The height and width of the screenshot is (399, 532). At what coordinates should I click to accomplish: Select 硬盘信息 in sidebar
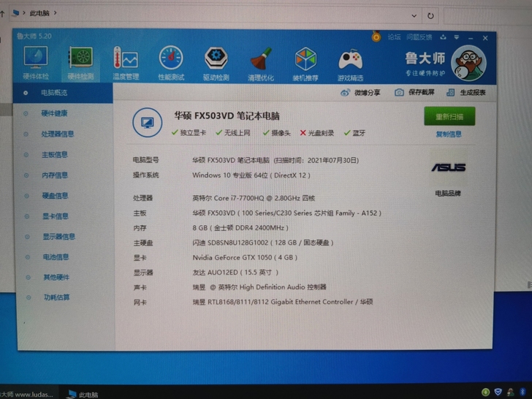55,196
